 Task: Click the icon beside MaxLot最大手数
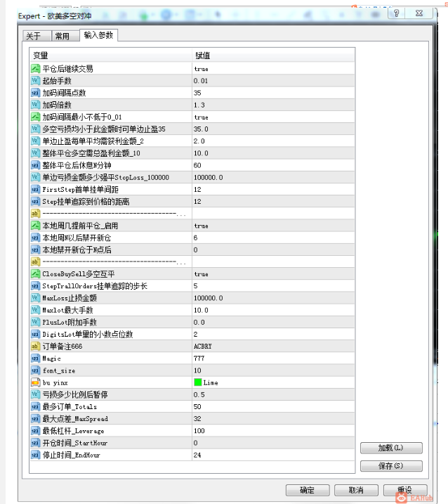click(x=35, y=310)
